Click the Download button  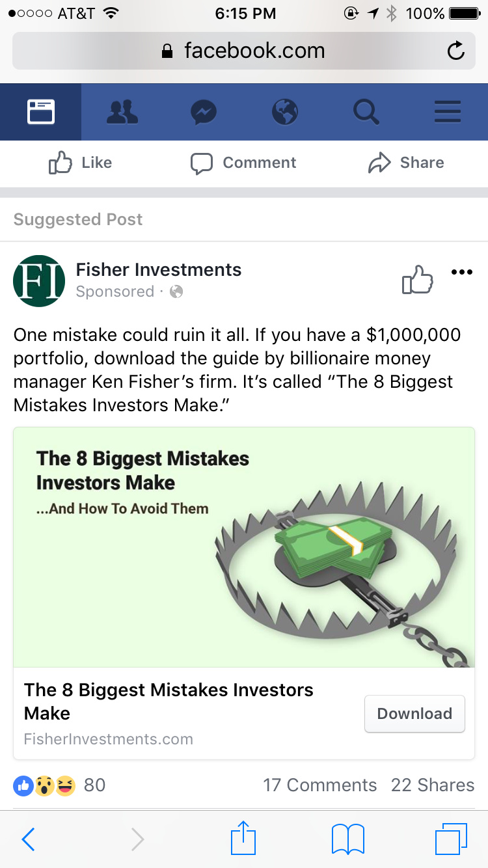pyautogui.click(x=414, y=714)
